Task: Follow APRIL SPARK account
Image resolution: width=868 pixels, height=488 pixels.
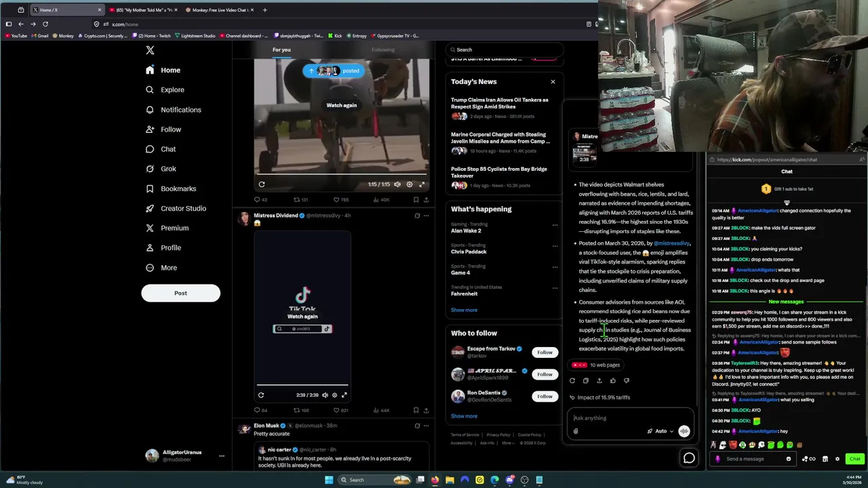Action: coord(545,374)
